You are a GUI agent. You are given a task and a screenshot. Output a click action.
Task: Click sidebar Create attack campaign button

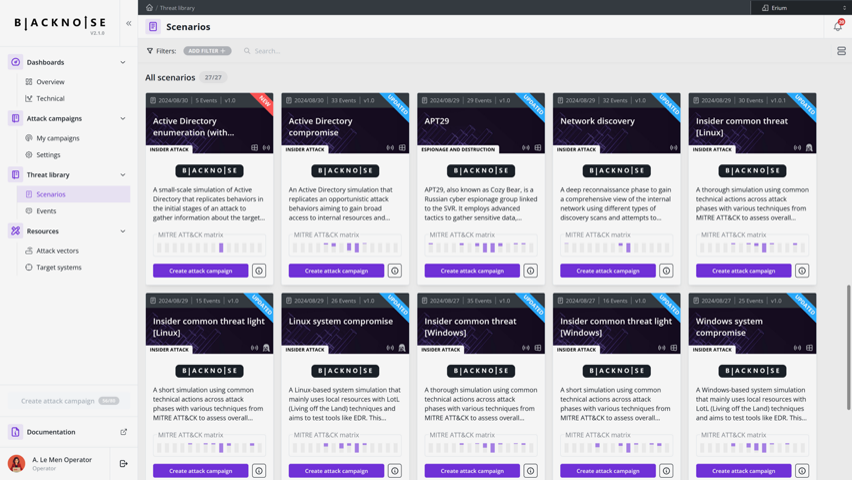(69, 401)
